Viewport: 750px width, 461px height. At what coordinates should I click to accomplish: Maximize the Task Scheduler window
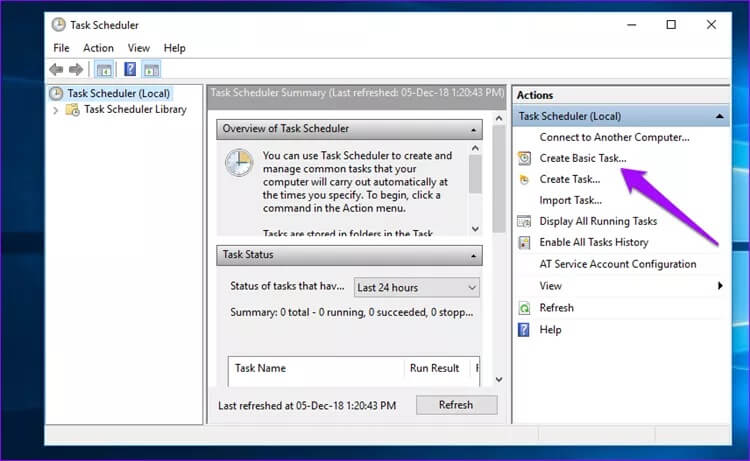[x=671, y=25]
